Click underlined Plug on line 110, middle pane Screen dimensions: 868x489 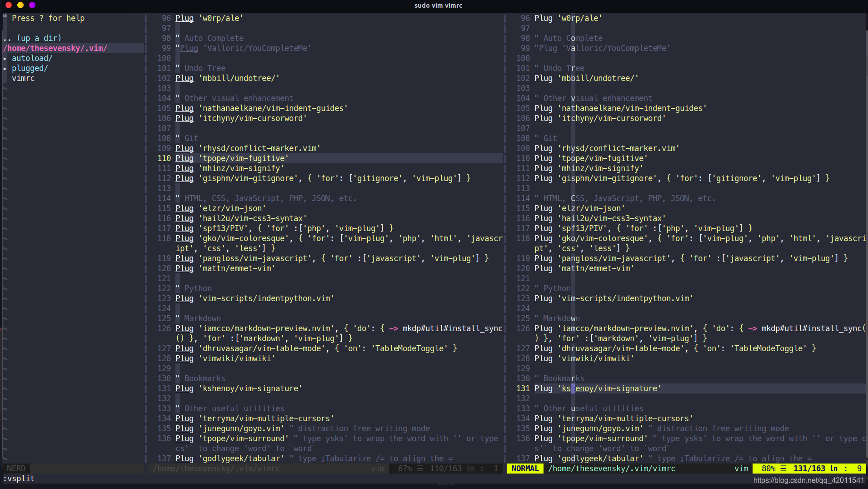[x=185, y=158]
